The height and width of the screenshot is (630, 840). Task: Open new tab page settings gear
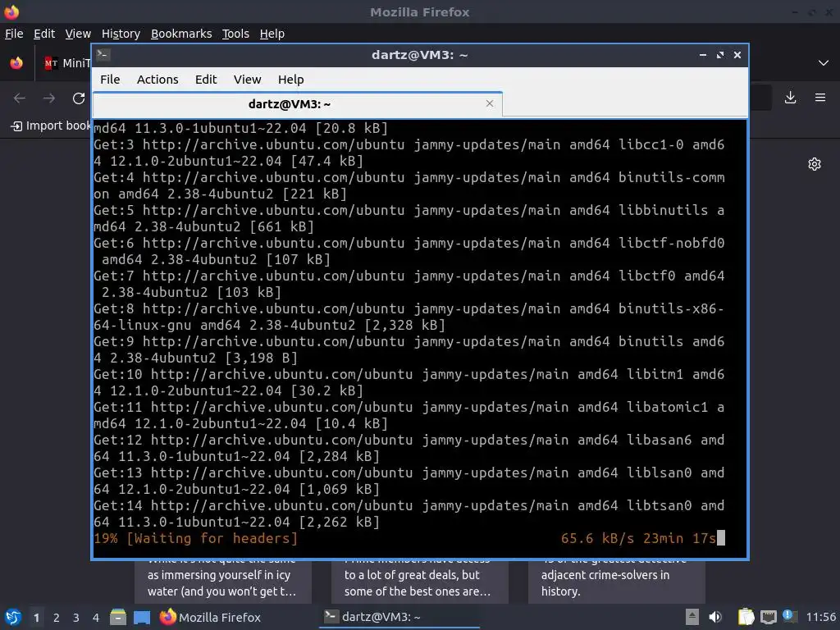coord(815,164)
